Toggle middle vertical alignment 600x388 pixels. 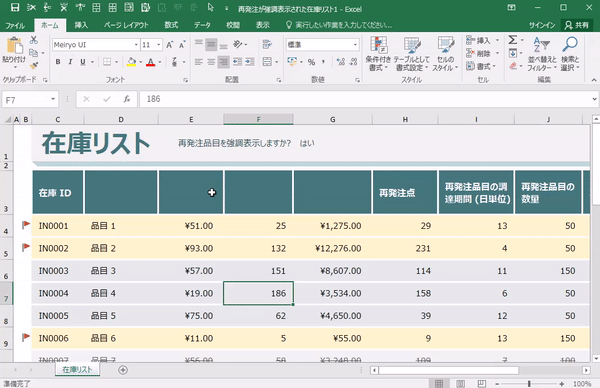tap(211, 45)
